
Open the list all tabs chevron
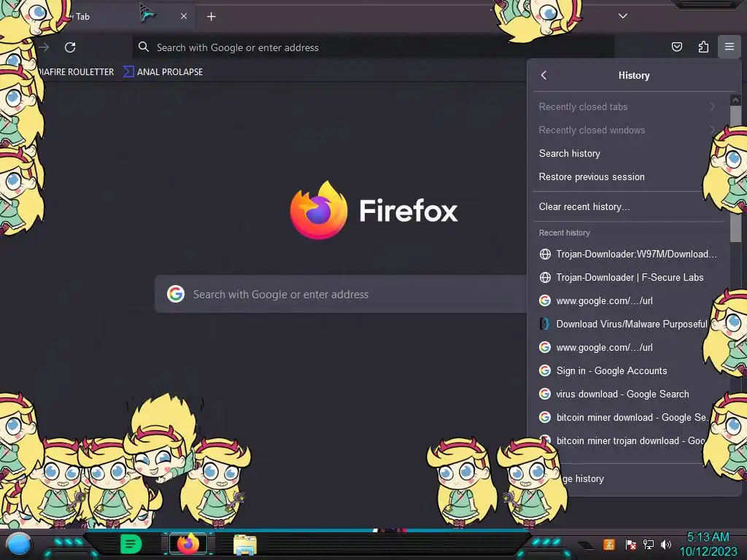pos(623,16)
